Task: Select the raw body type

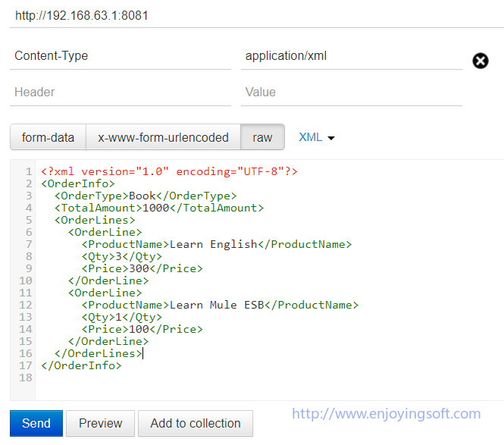Action: (x=262, y=137)
